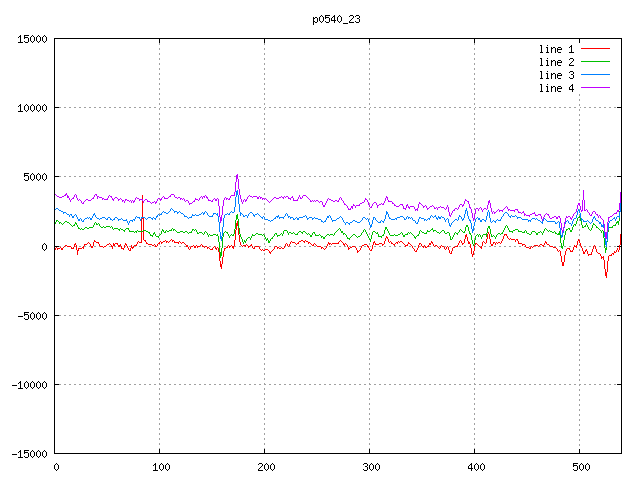Select the 'line 4' legend label
The width and height of the screenshot is (640, 480).
pyautogui.click(x=556, y=89)
